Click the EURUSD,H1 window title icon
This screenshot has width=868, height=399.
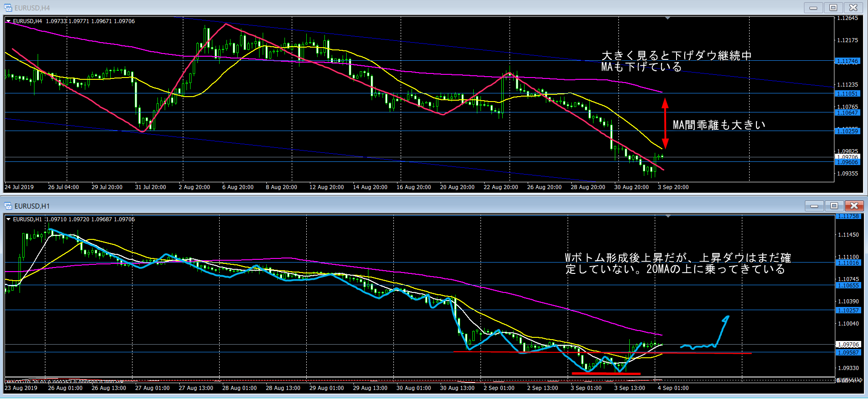point(8,206)
